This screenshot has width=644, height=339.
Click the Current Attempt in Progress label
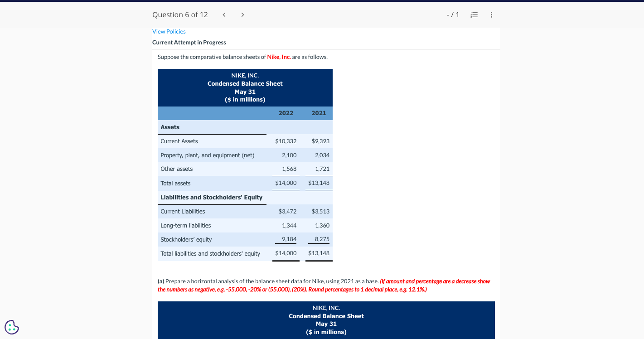[189, 42]
